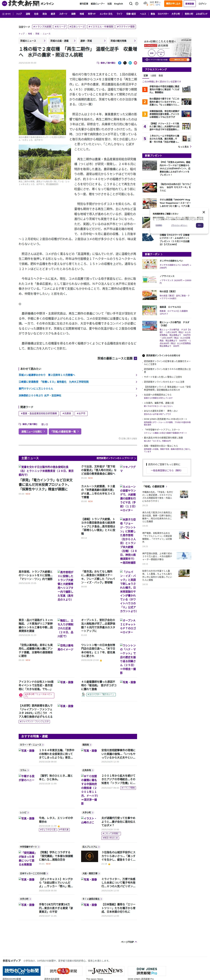Select 社会 in the navigation bar

(x=36, y=14)
